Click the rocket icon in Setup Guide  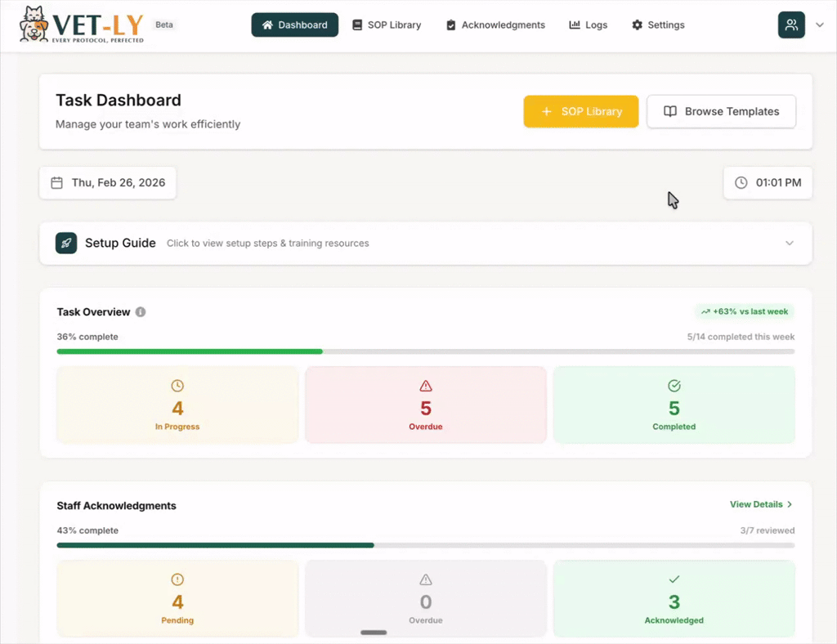tap(65, 243)
